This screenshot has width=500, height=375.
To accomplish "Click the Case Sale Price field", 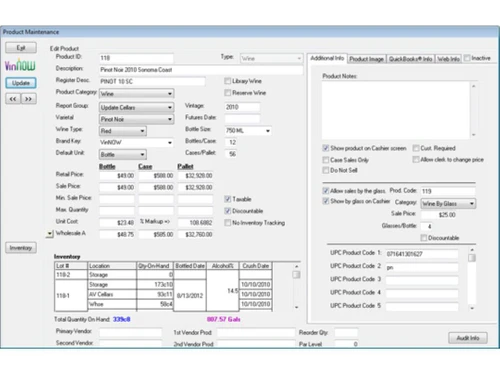I will [x=156, y=187].
